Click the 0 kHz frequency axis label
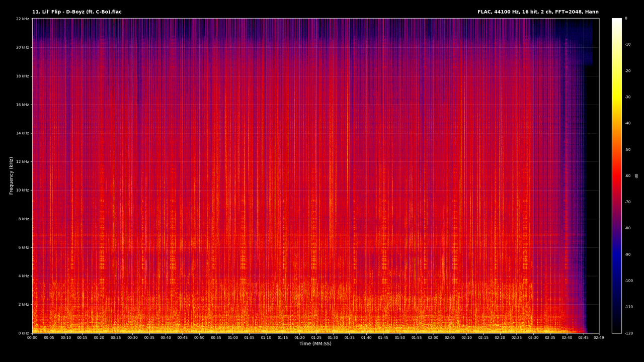The height and width of the screenshot is (362, 644). (24, 333)
